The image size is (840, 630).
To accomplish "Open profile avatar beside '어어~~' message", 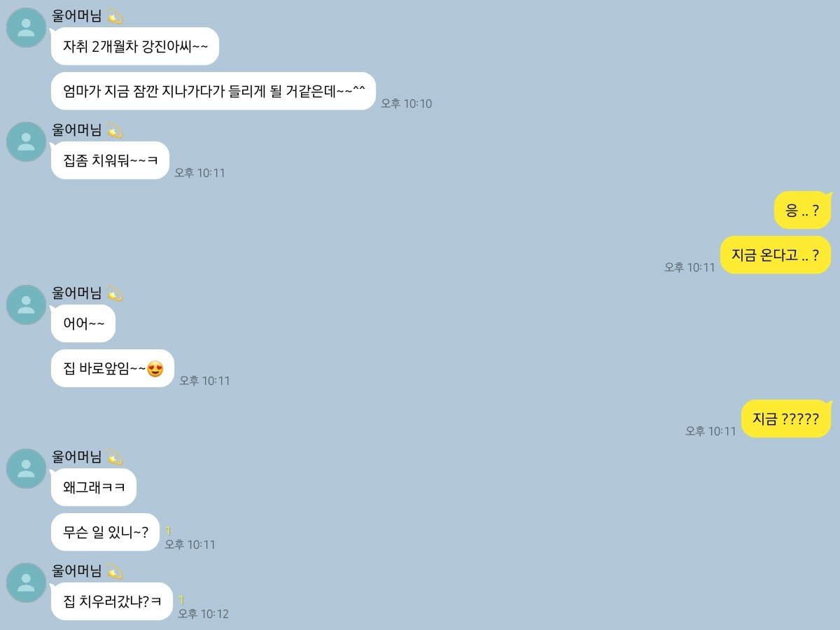I will (26, 304).
